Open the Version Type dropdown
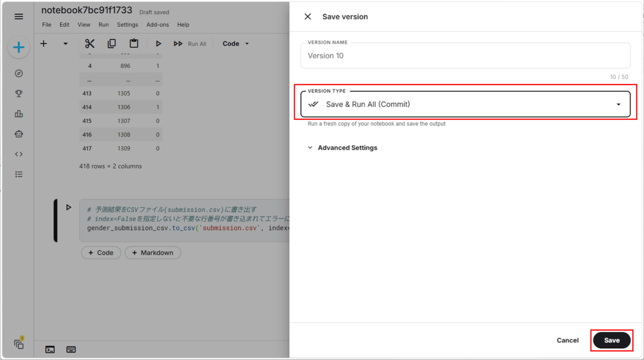The width and height of the screenshot is (644, 360). pyautogui.click(x=465, y=104)
